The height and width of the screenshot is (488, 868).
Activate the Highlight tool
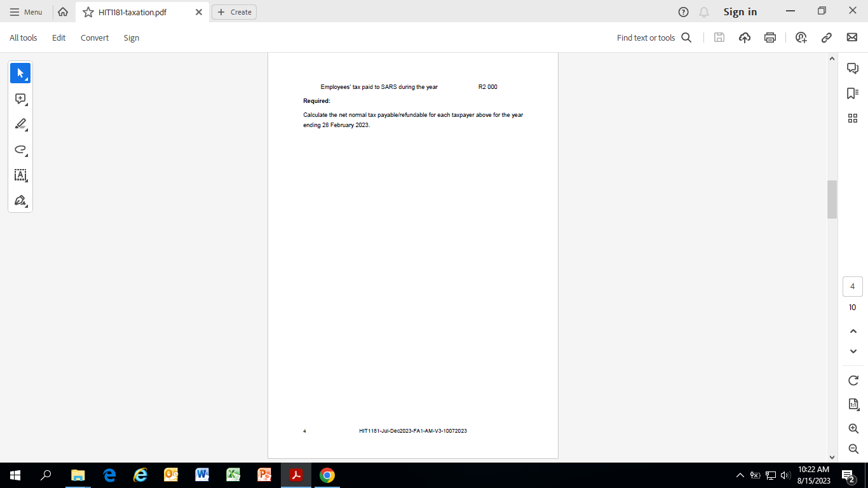20,124
